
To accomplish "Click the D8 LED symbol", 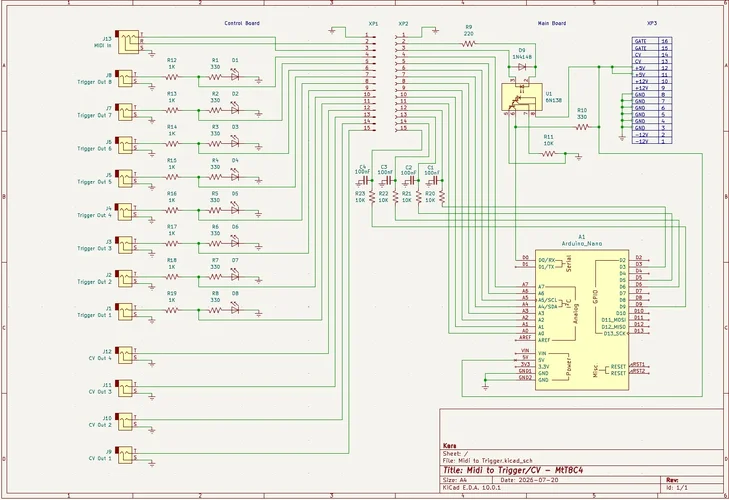I will [x=235, y=309].
